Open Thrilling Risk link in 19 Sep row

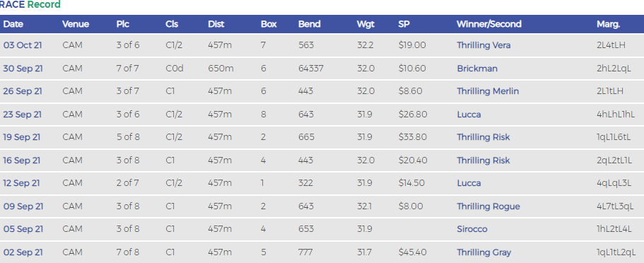pyautogui.click(x=483, y=137)
